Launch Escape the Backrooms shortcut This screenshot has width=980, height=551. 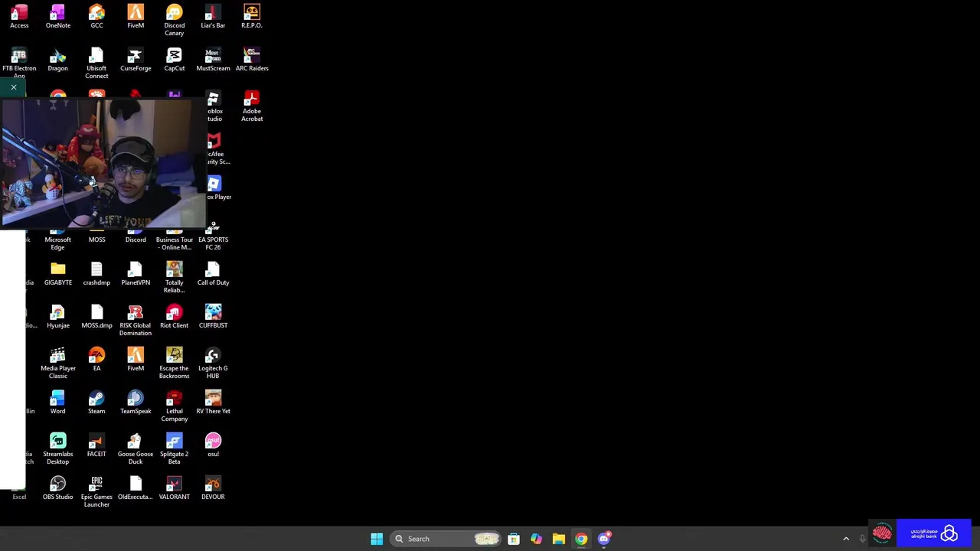pos(174,363)
